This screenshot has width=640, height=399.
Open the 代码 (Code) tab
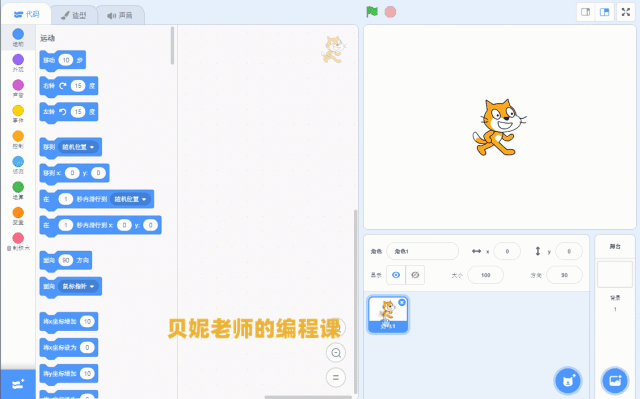27,15
